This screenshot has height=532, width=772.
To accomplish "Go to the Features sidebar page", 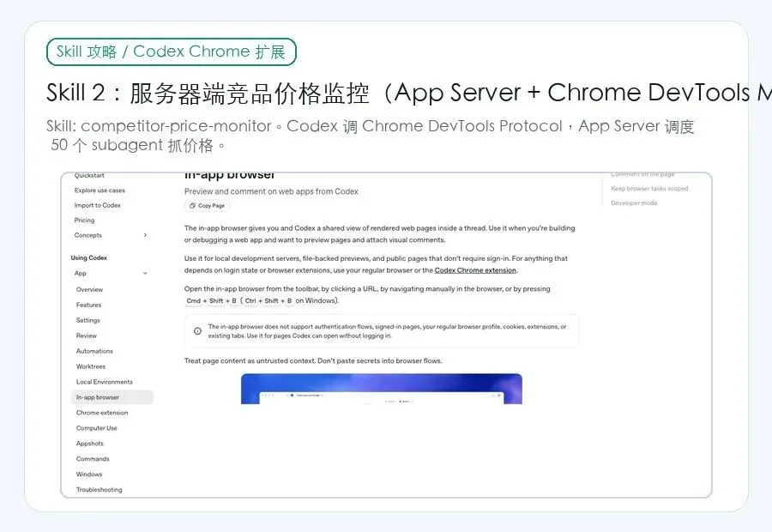I will 88,305.
